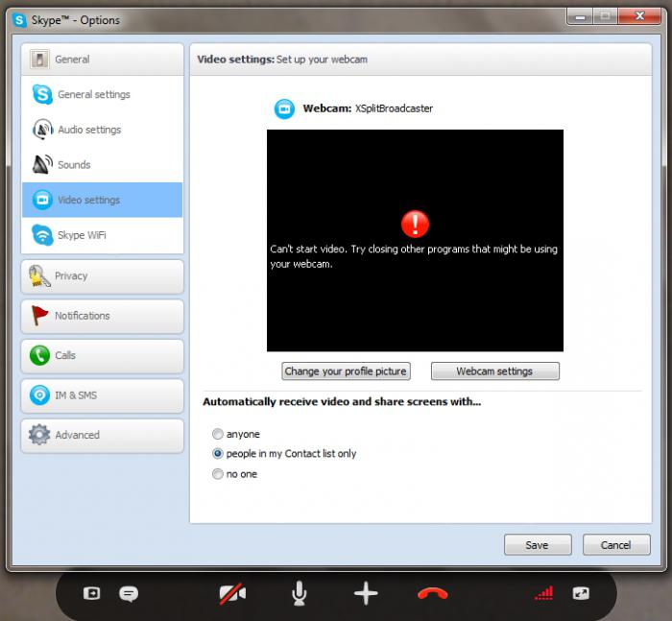
Task: Click the XSplitBroadcaster webcam name
Action: tap(394, 108)
